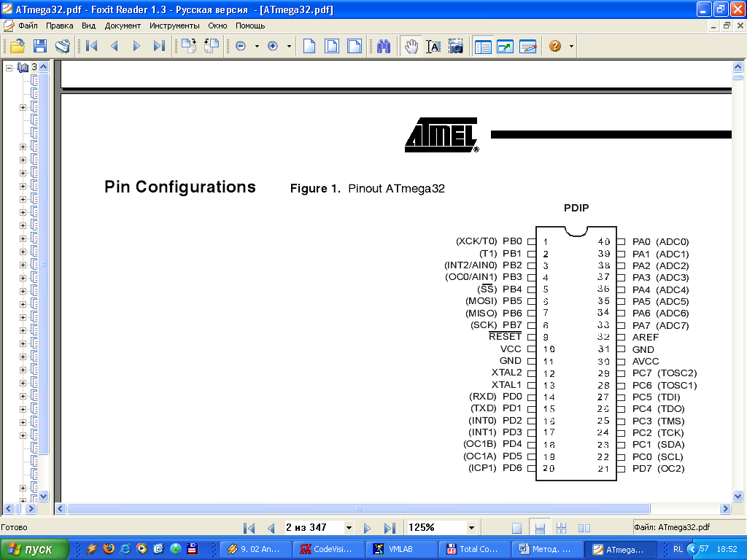Click the Windows пуск Start button

34,549
